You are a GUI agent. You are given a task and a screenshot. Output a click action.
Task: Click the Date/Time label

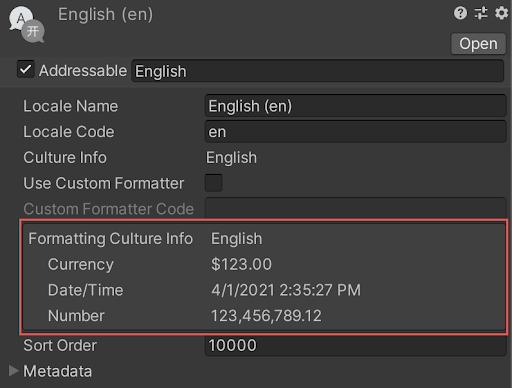point(86,290)
